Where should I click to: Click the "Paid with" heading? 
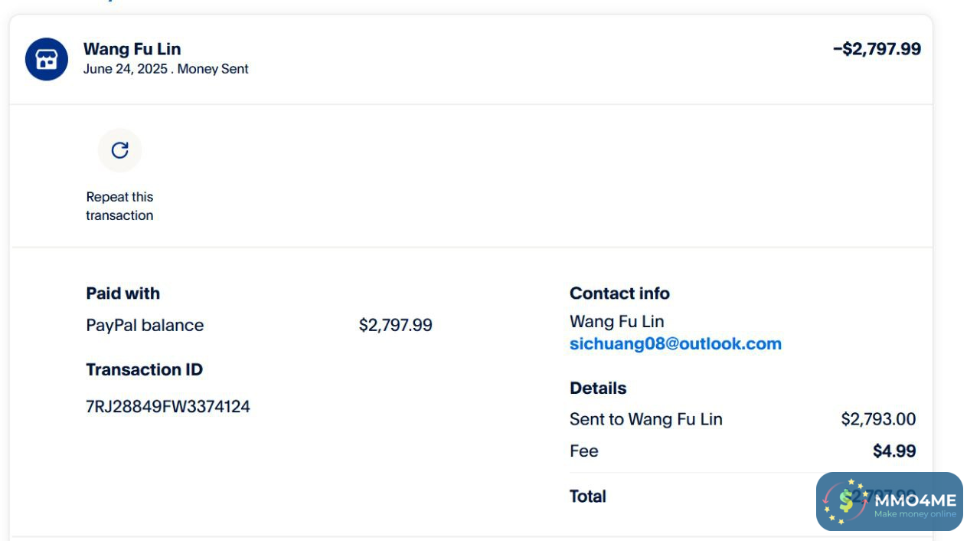coord(122,293)
